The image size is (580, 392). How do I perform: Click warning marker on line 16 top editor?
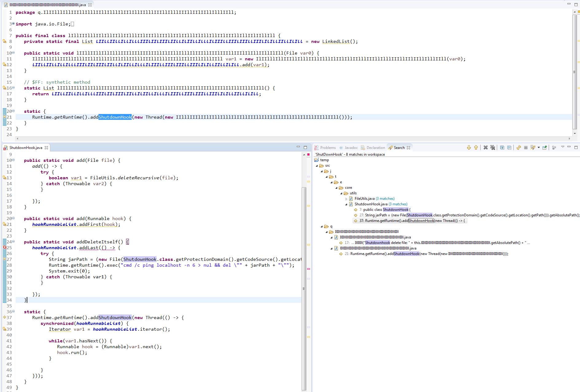5,88
